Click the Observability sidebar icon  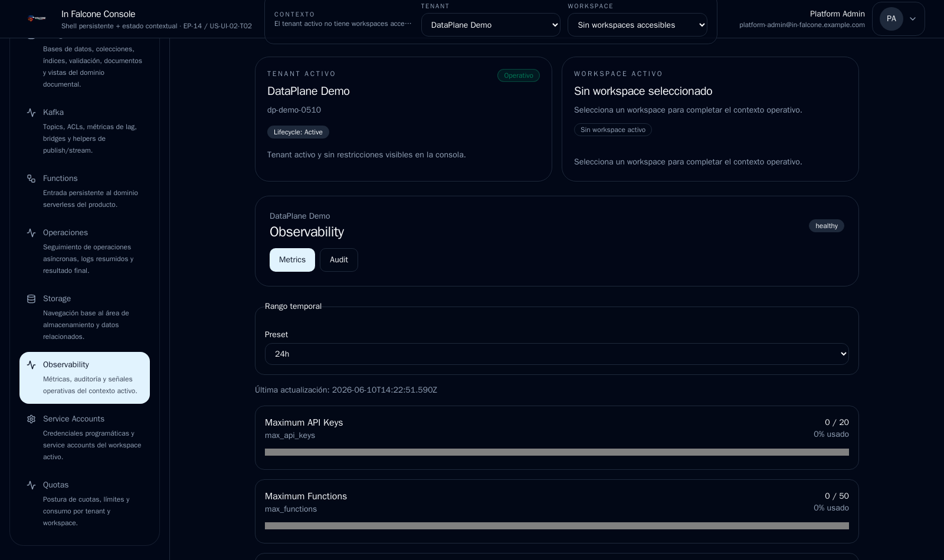(31, 365)
